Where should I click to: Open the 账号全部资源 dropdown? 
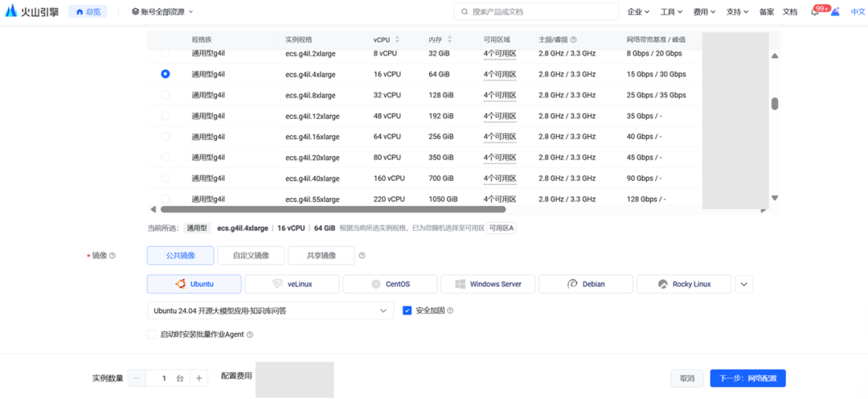(x=162, y=12)
